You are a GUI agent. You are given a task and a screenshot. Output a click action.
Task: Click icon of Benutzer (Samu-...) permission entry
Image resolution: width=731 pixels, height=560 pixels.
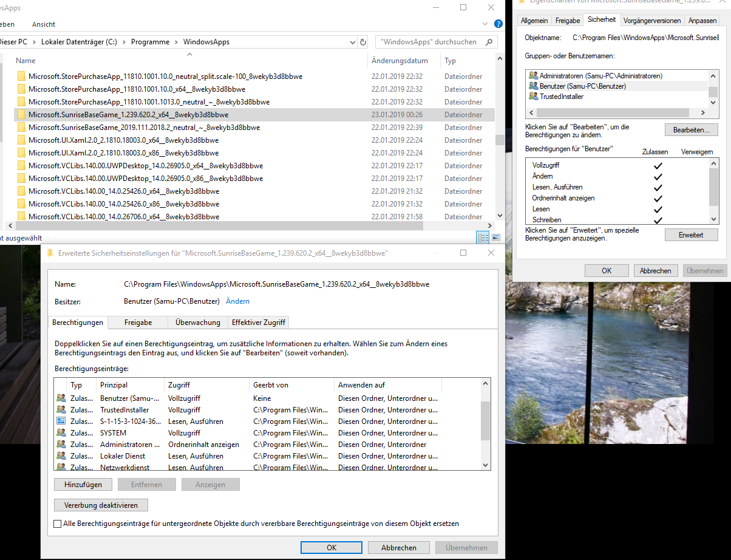coord(61,398)
